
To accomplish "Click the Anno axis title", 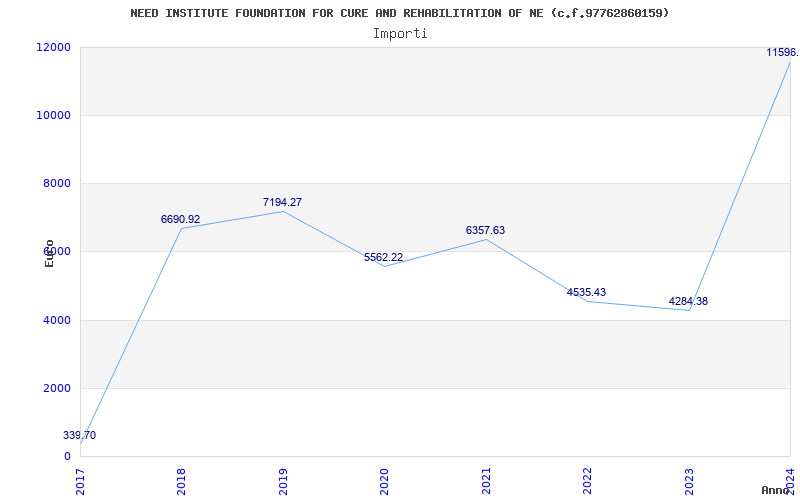I will (776, 490).
